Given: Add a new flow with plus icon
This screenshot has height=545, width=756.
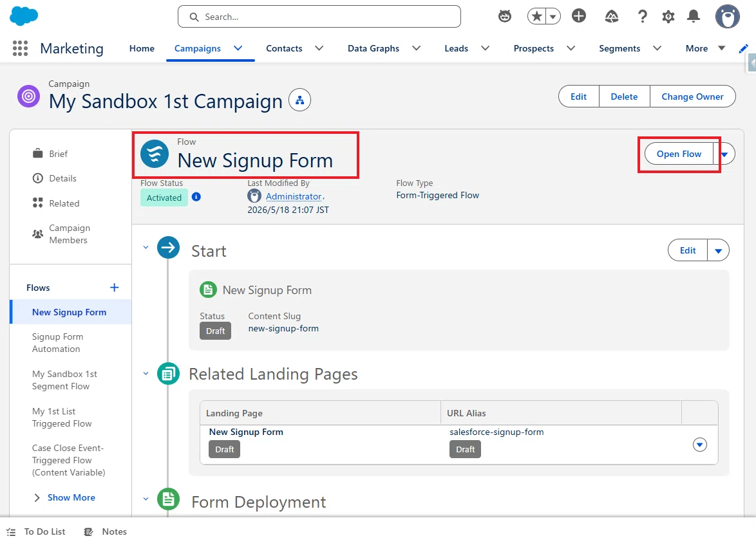Looking at the screenshot, I should click(114, 288).
